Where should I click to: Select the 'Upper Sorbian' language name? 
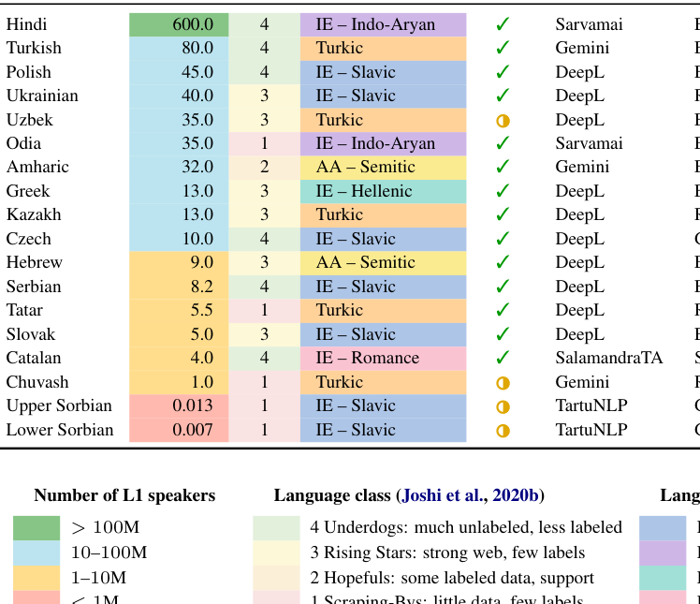pos(59,405)
